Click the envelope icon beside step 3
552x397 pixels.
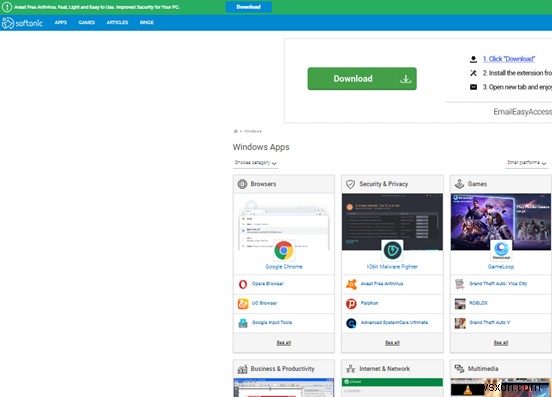(473, 87)
